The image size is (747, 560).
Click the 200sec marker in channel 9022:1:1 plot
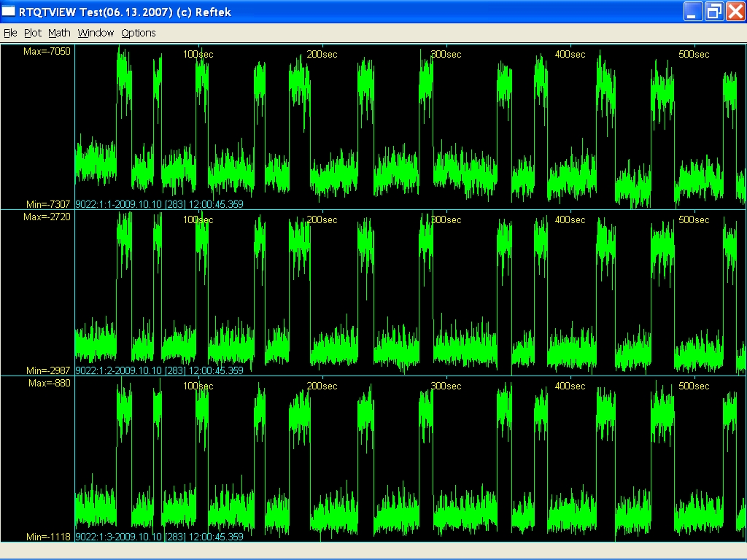322,54
